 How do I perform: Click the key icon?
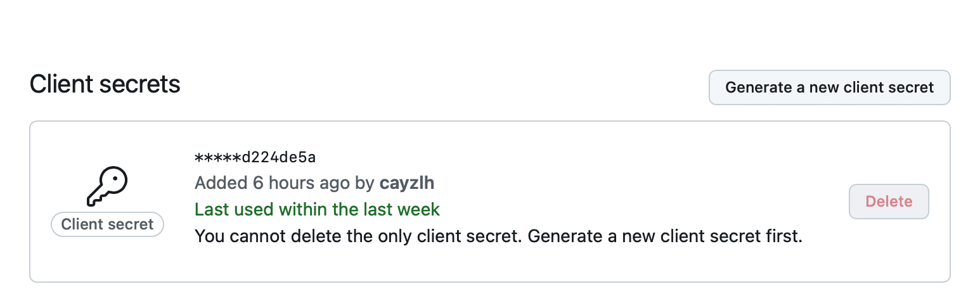[107, 186]
